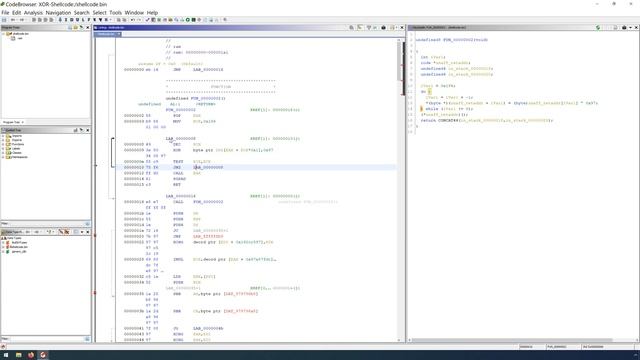Click the dark green square toolbar icon
640x360 pixels.
coord(193,20)
